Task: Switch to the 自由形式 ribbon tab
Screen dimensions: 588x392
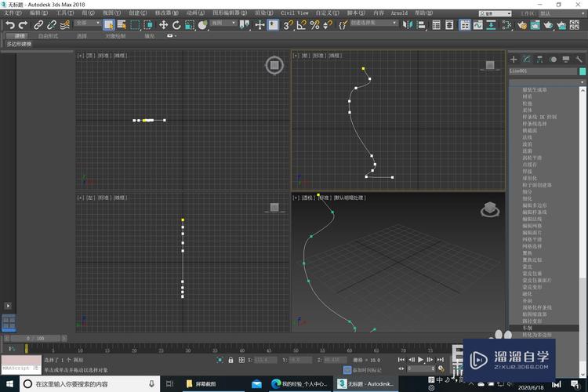Action: tap(48, 36)
